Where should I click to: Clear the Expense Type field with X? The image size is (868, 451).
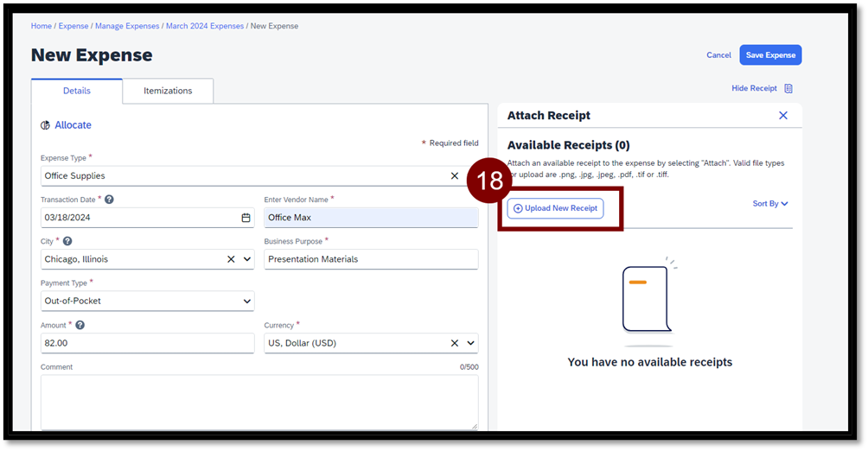coord(455,175)
